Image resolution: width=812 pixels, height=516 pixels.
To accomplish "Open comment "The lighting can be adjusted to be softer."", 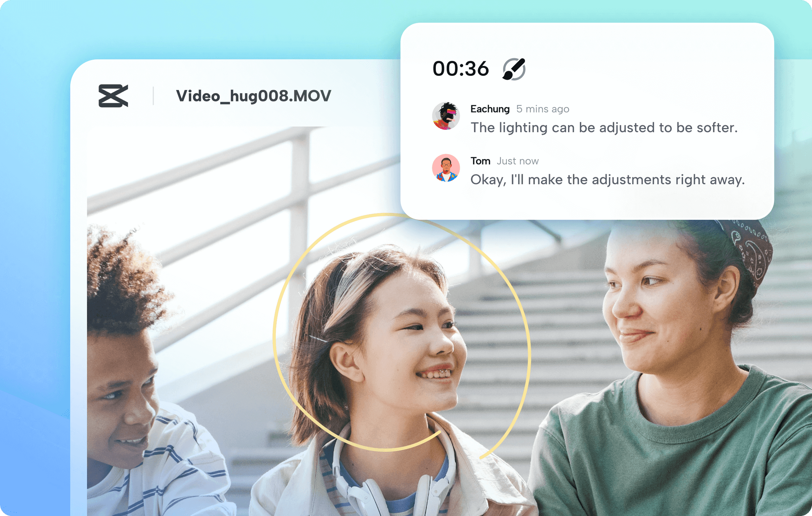I will pyautogui.click(x=604, y=127).
